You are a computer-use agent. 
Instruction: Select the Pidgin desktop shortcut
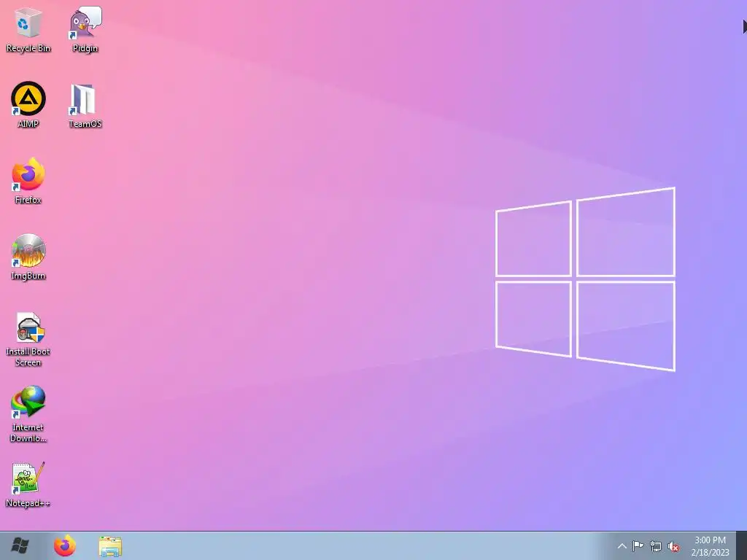coord(85,29)
